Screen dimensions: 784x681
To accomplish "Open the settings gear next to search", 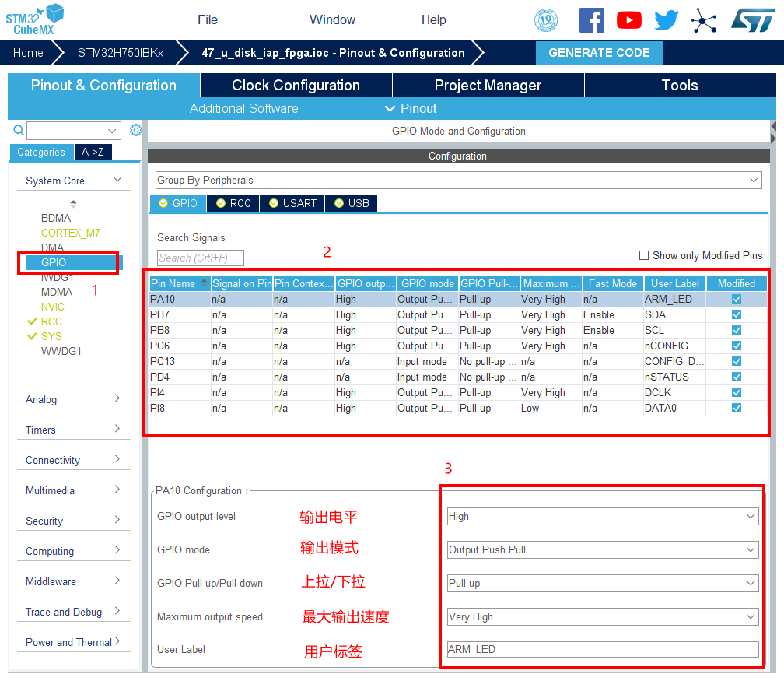I will pyautogui.click(x=135, y=130).
